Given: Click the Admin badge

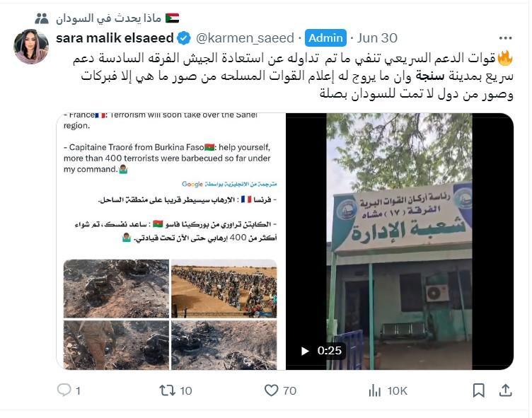Looking at the screenshot, I should (x=325, y=38).
